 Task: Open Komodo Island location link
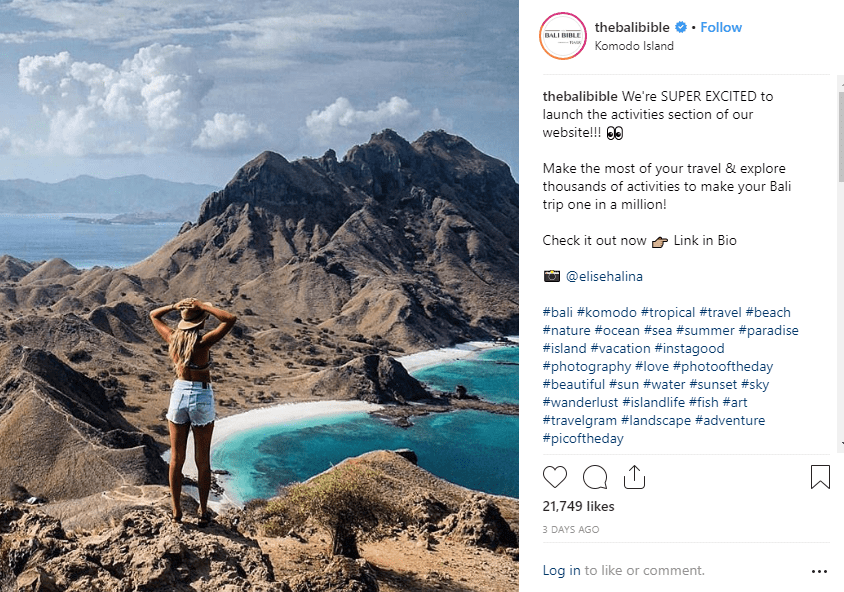[634, 46]
